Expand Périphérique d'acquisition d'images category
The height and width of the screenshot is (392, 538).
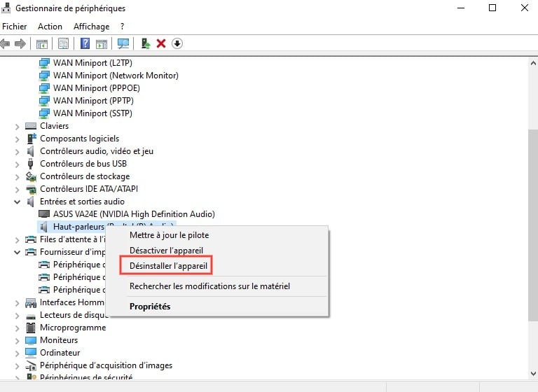point(17,366)
